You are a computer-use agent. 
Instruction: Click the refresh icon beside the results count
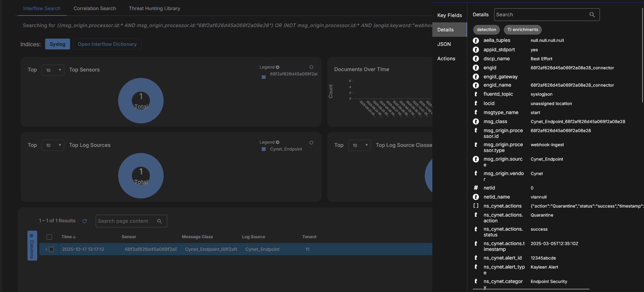pyautogui.click(x=85, y=221)
